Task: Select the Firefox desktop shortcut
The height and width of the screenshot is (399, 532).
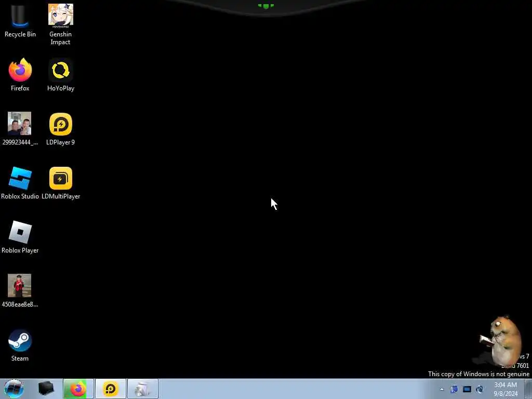Action: tap(20, 75)
